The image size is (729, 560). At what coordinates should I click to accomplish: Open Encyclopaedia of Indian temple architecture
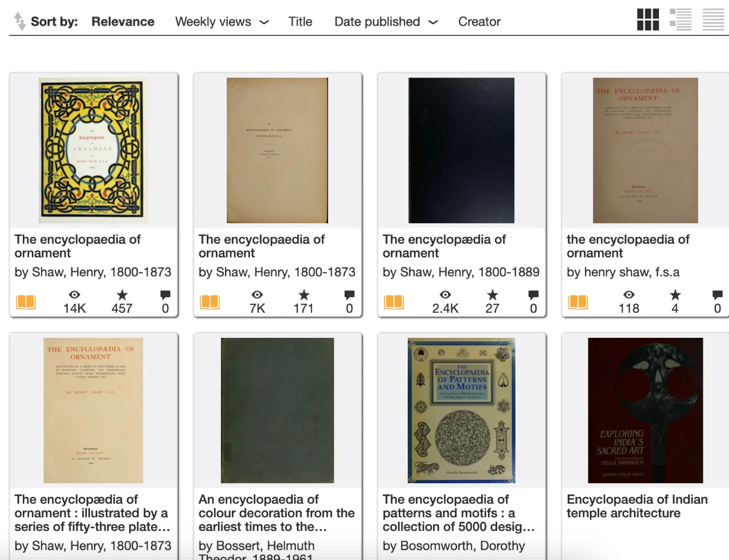pos(637,506)
